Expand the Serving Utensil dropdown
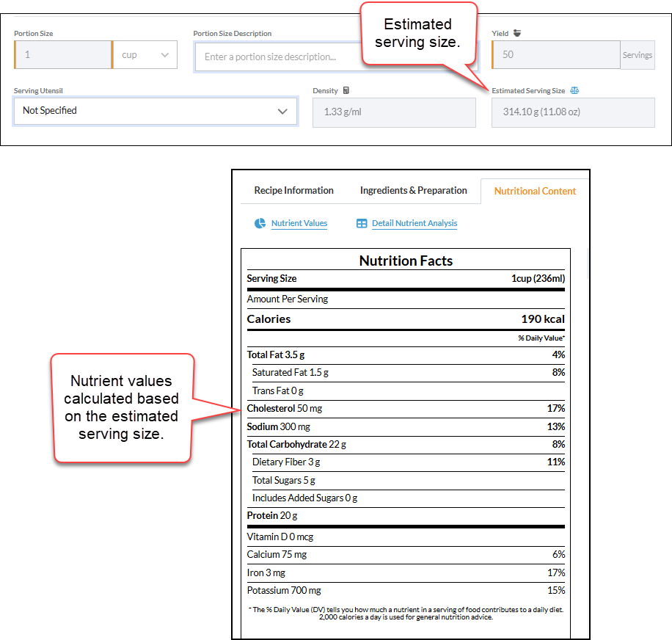 click(156, 111)
